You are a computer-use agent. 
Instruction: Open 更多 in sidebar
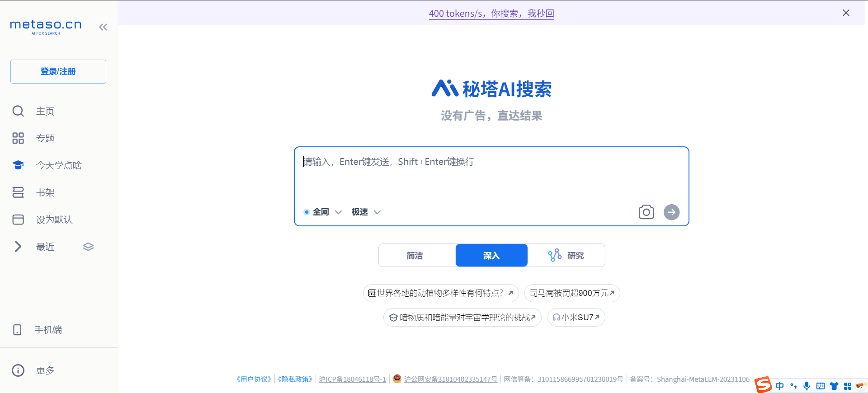click(45, 370)
